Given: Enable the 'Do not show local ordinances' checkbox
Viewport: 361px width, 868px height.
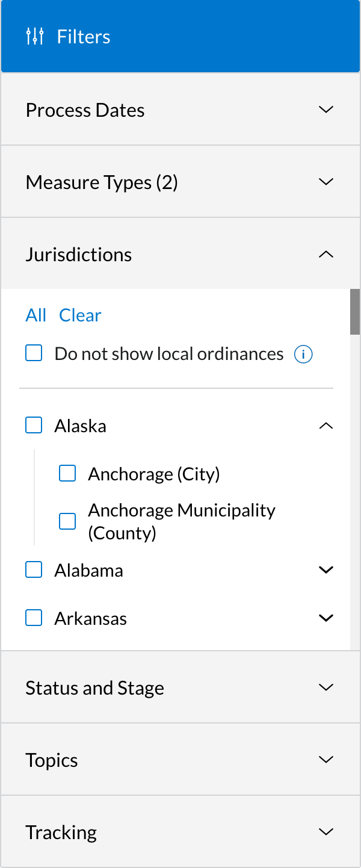Looking at the screenshot, I should (34, 353).
